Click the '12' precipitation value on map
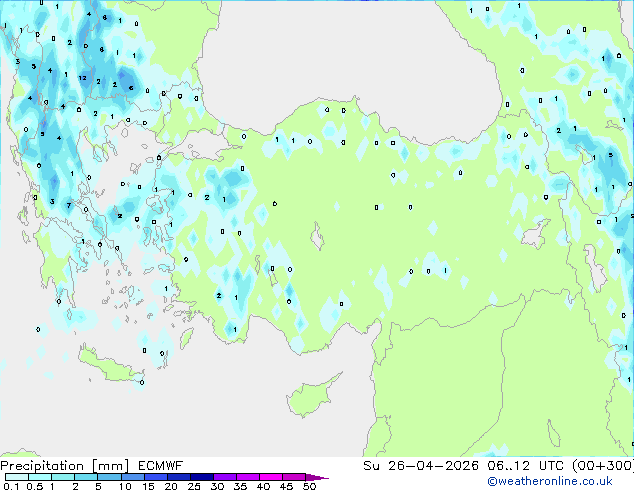The width and height of the screenshot is (634, 490). point(82,78)
